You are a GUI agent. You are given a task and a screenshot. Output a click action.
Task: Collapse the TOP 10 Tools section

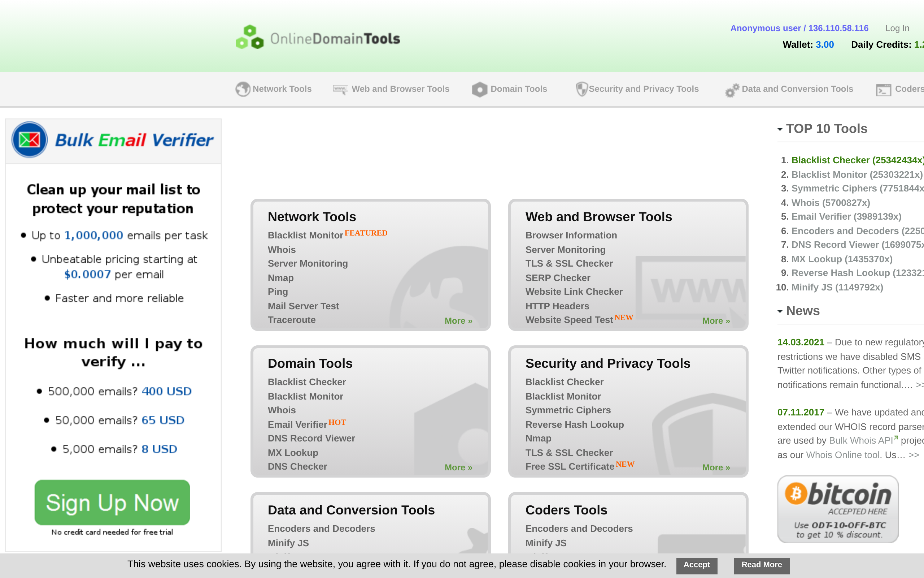tap(780, 129)
